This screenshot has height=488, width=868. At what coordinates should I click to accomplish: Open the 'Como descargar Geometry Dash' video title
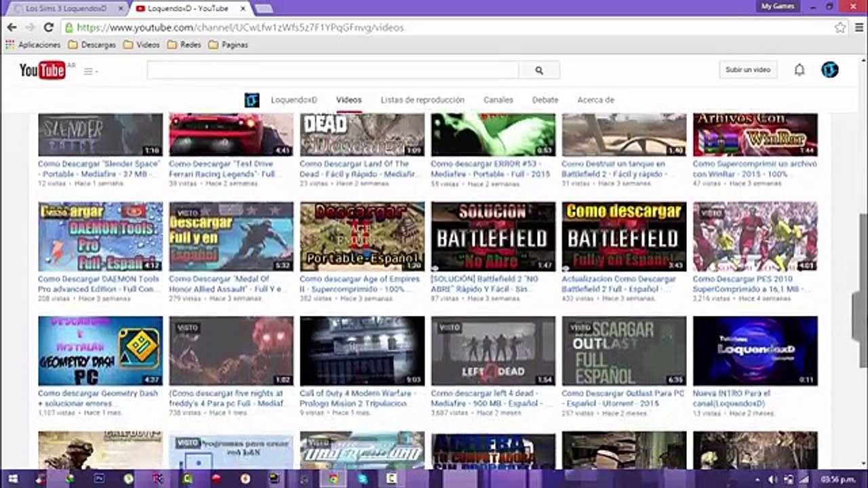pos(98,398)
